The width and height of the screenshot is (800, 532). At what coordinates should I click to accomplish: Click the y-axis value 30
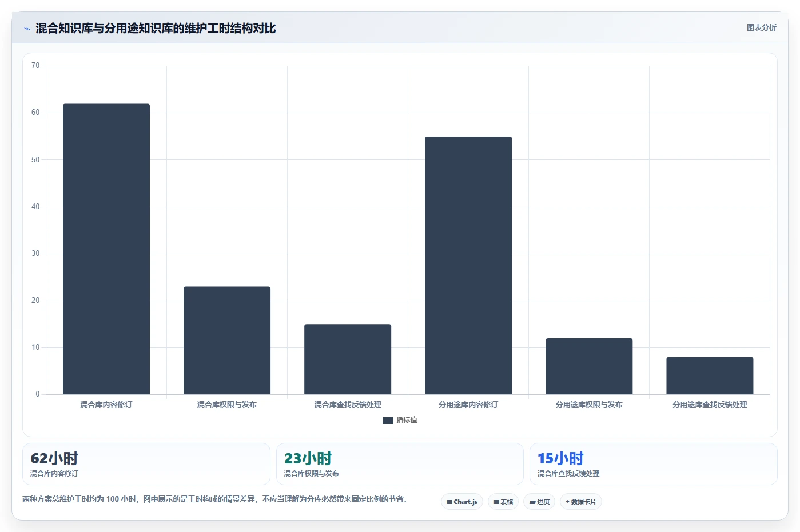coord(35,254)
